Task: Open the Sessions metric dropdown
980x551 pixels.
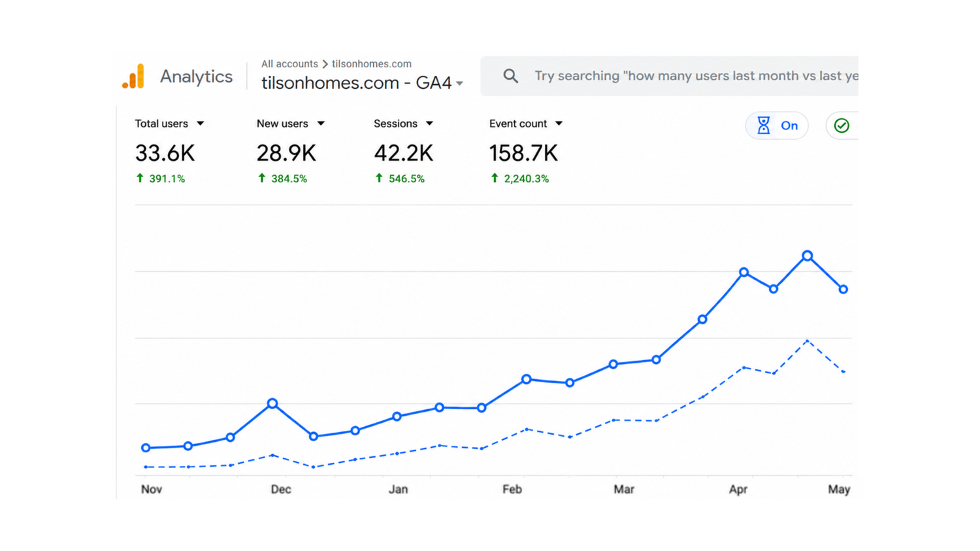Action: click(x=404, y=124)
